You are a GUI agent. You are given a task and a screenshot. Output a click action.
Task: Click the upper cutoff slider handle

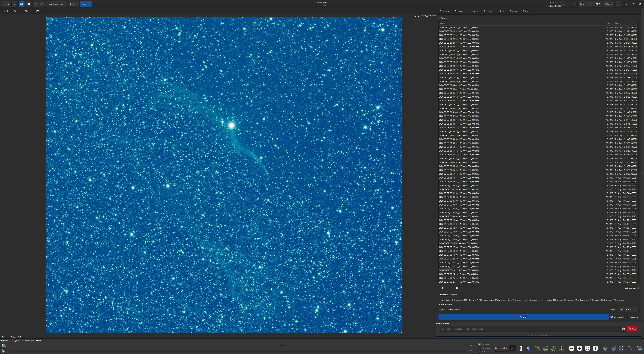click(282, 345)
